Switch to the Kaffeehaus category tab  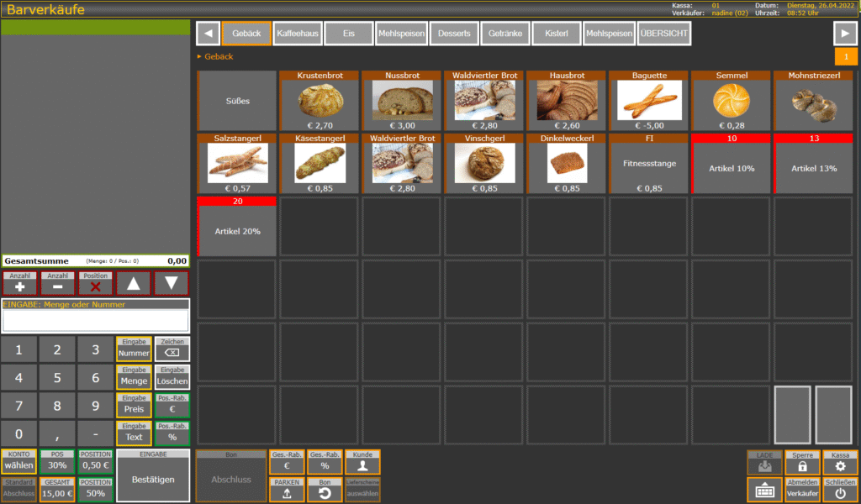298,34
